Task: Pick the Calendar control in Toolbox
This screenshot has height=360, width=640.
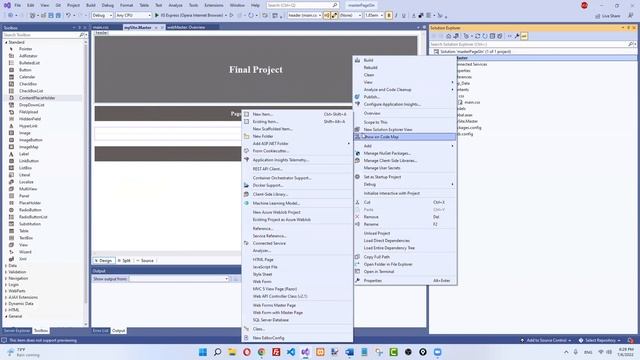Action: point(27,77)
